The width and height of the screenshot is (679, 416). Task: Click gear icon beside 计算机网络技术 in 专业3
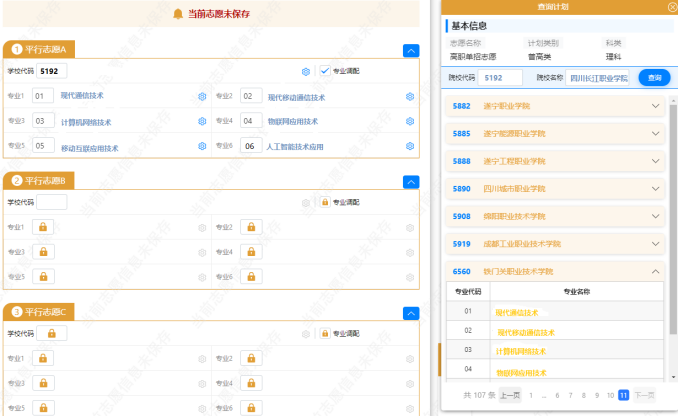(x=202, y=121)
